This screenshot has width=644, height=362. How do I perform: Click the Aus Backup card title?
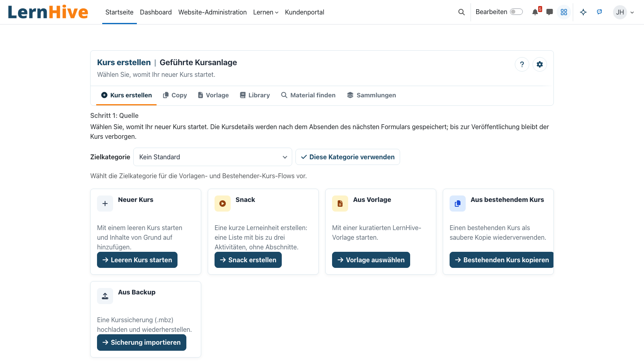tap(137, 292)
